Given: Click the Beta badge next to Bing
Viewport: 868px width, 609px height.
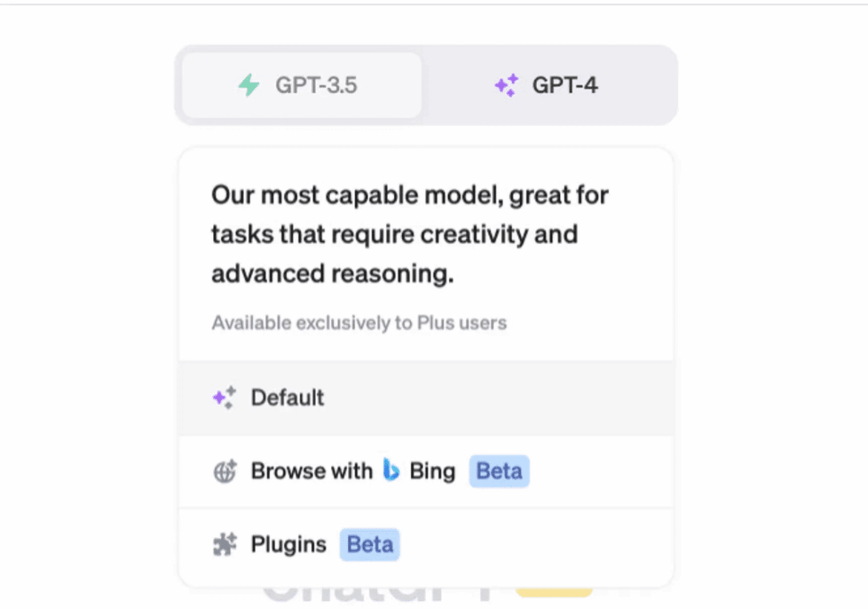Looking at the screenshot, I should [x=499, y=470].
